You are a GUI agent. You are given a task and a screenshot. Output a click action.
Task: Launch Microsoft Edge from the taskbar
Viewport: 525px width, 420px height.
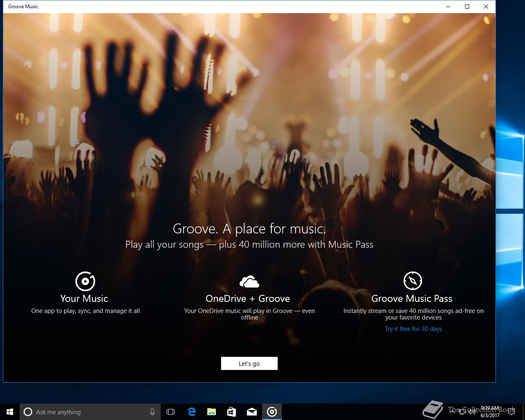point(191,412)
